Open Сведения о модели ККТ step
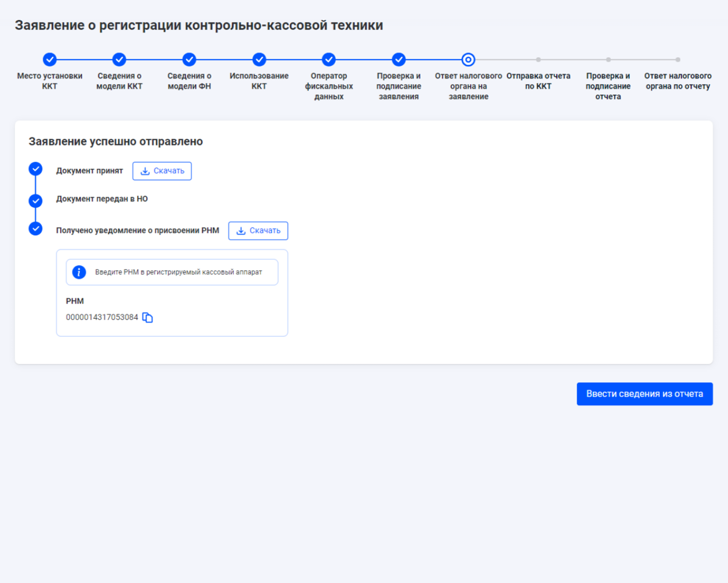This screenshot has width=728, height=583. pyautogui.click(x=119, y=60)
